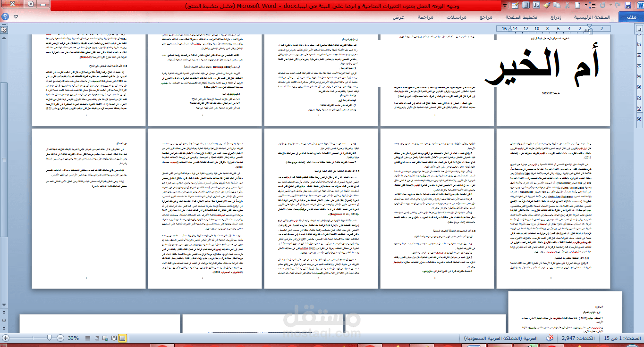Click the Copy icon
The width and height of the screenshot is (644, 347).
coord(557,5)
